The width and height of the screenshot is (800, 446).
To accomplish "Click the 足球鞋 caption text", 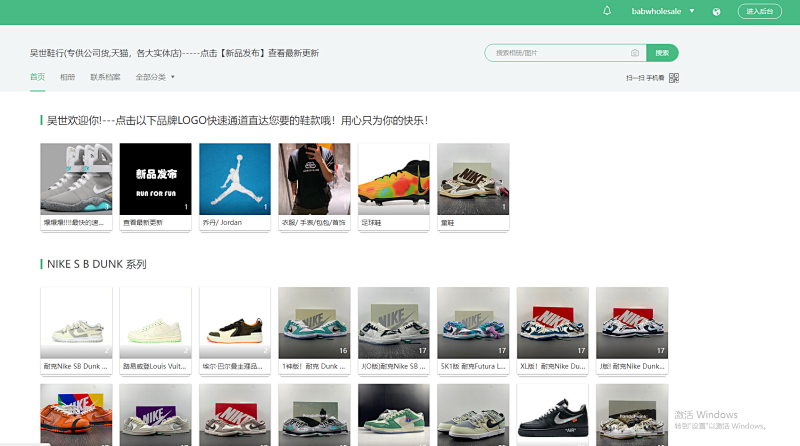I will pyautogui.click(x=371, y=223).
